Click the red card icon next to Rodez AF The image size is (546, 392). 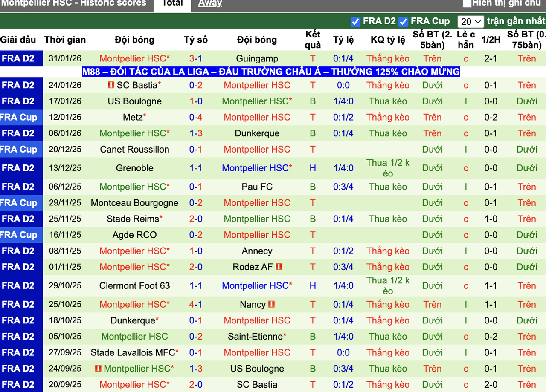279,267
